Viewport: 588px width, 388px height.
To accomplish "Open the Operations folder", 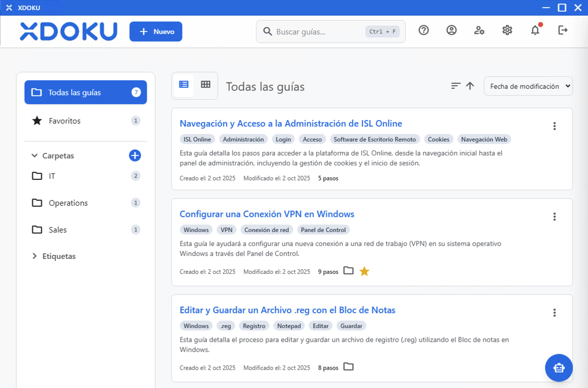I will click(68, 203).
